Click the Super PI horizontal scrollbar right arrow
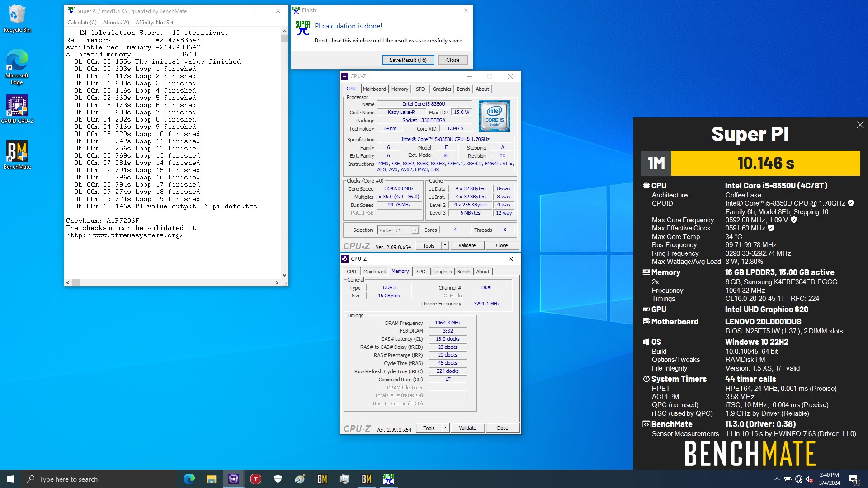 [x=277, y=282]
